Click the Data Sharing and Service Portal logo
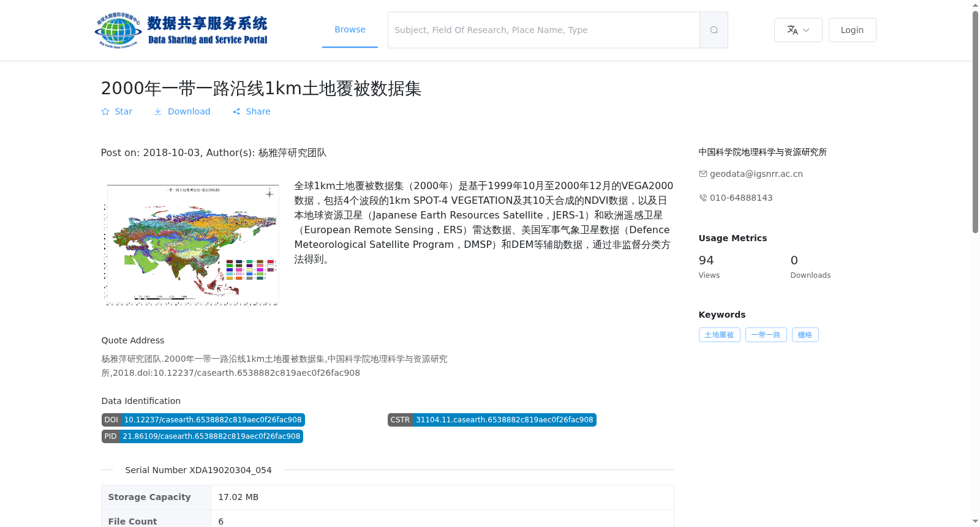 click(x=181, y=30)
